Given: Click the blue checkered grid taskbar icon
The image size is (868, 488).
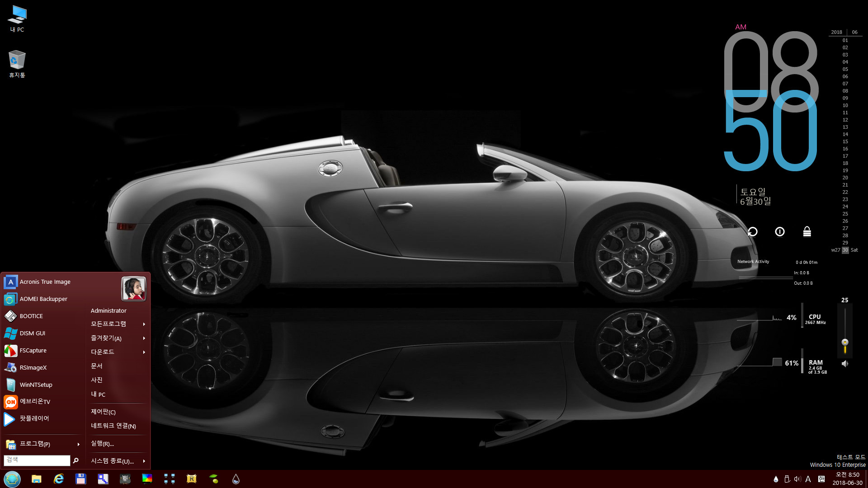Looking at the screenshot, I should (x=103, y=479).
